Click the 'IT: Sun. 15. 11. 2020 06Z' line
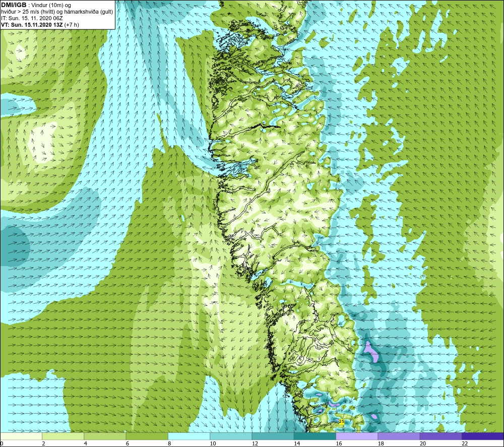 tap(32, 18)
